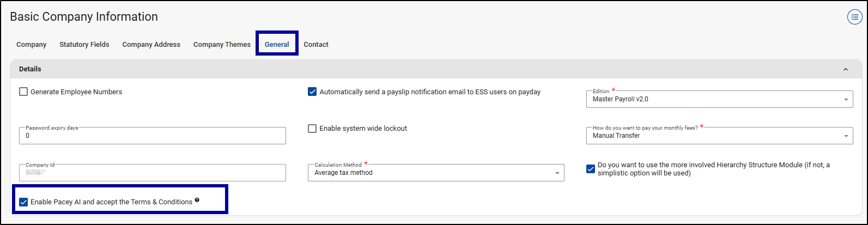The height and width of the screenshot is (225, 868).
Task: Open the monthly fees payment dropdown
Action: pos(719,136)
